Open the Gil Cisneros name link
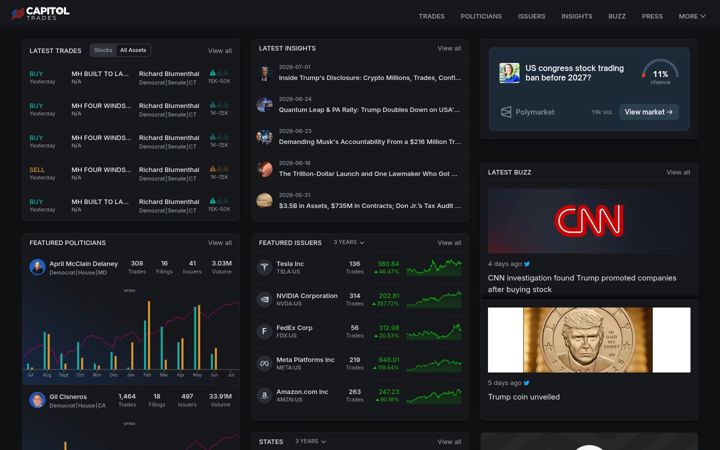 (68, 397)
